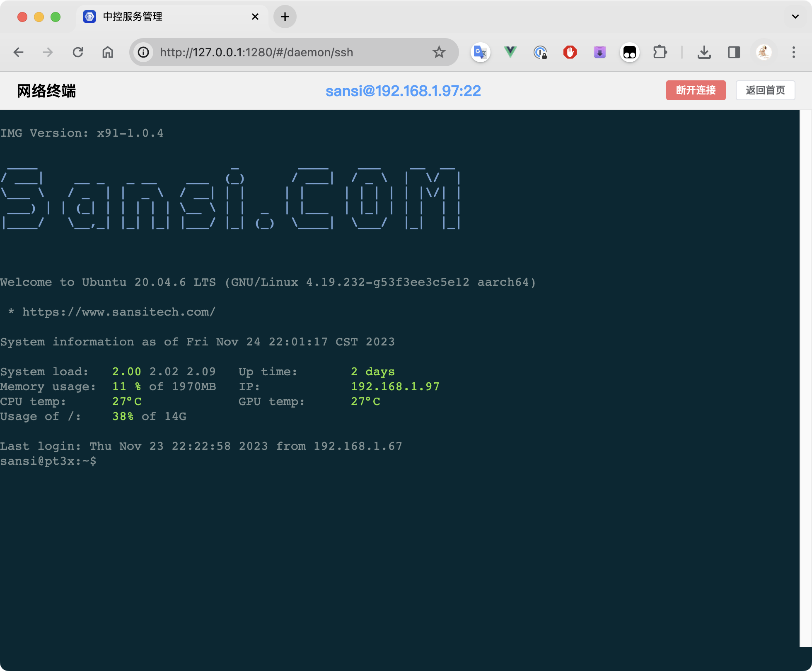Open a new browser tab
Viewport: 812px width, 671px height.
pos(285,17)
